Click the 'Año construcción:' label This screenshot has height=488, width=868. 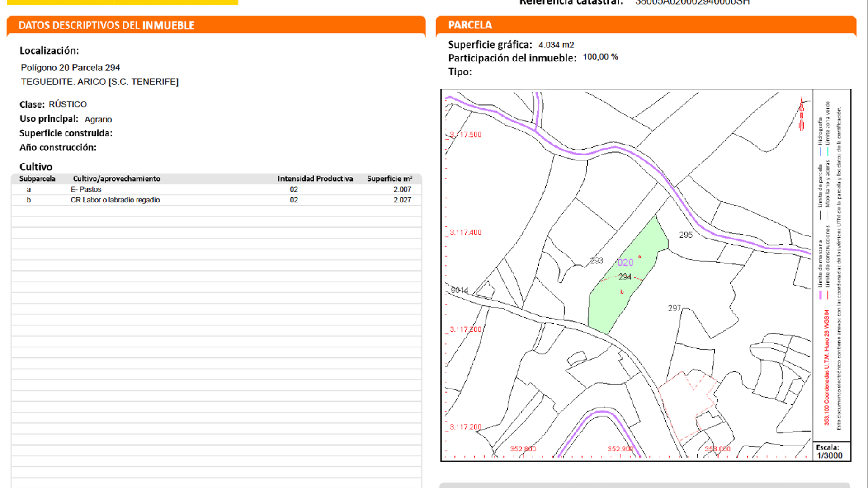coord(58,147)
